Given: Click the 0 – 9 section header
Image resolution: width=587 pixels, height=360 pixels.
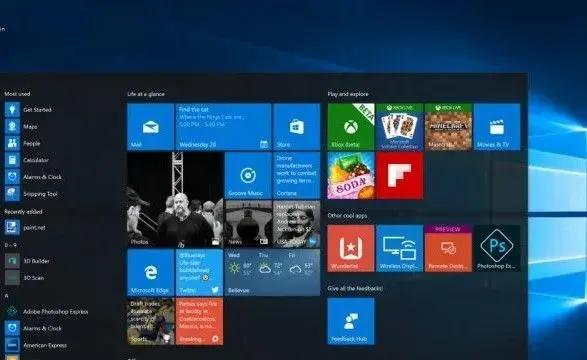Looking at the screenshot, I should tap(10, 245).
